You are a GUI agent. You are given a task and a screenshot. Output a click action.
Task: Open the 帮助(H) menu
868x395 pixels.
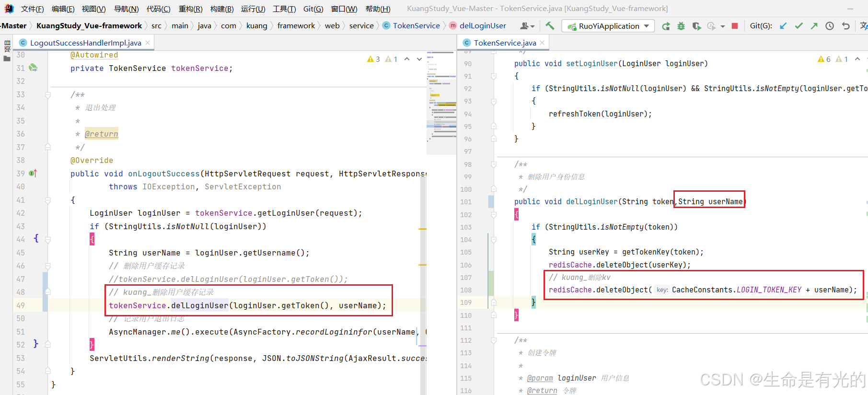378,9
